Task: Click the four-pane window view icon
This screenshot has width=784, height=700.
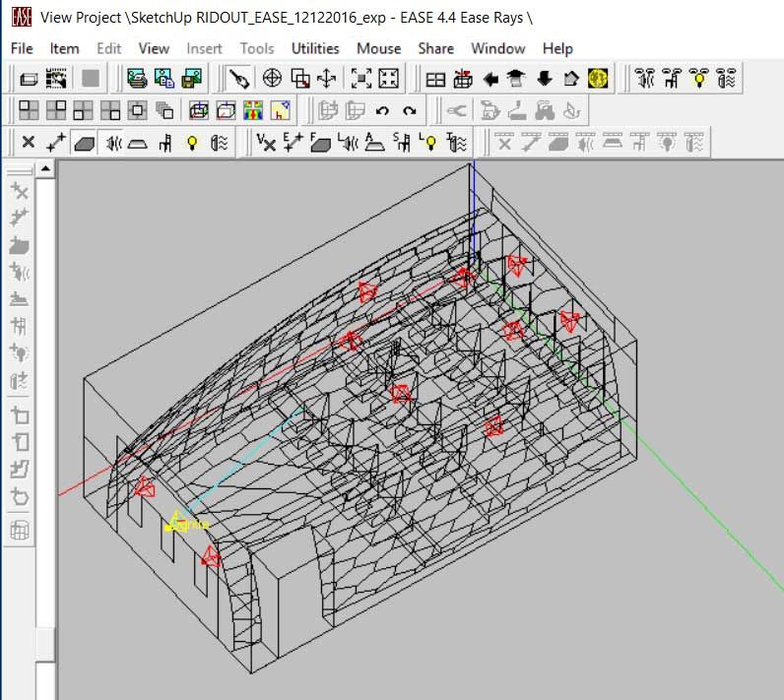Action: click(x=435, y=79)
